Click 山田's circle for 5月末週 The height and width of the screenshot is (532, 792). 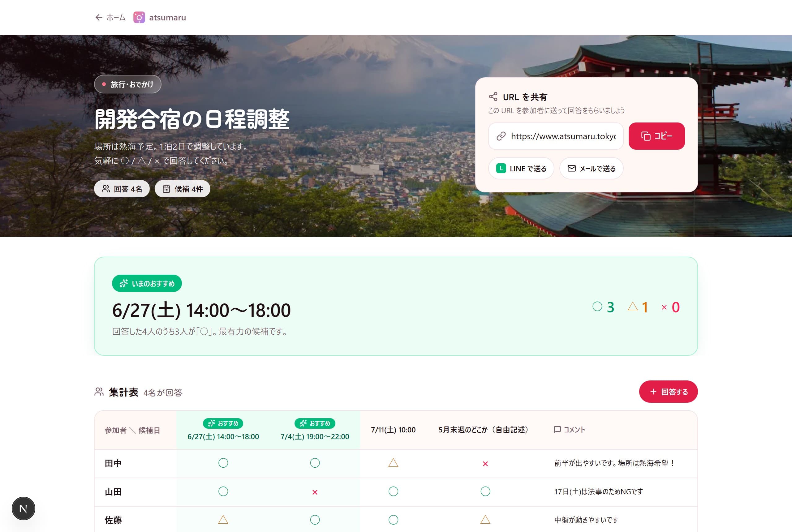485,491
